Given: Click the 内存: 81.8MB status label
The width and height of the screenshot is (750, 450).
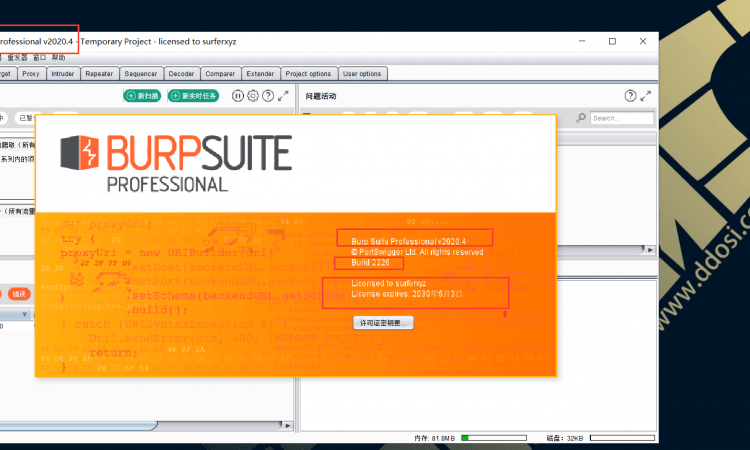Looking at the screenshot, I should tap(434, 438).
